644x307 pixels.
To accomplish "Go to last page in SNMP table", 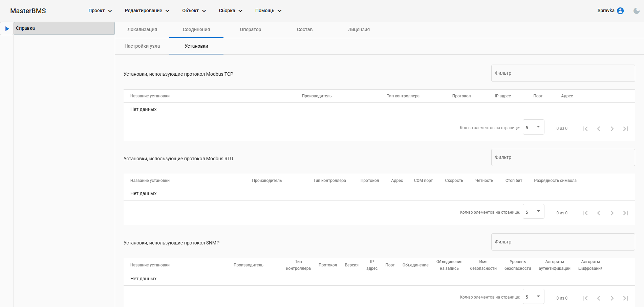I will [x=625, y=298].
